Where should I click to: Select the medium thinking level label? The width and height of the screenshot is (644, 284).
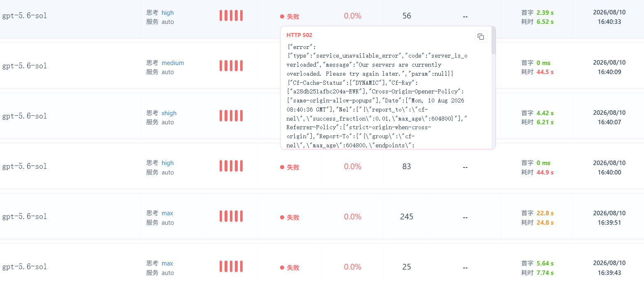(x=173, y=63)
